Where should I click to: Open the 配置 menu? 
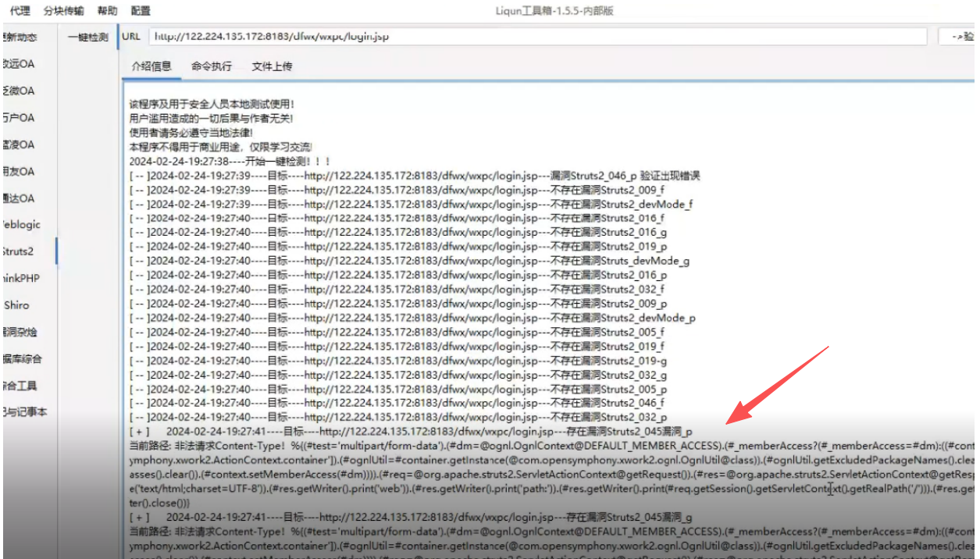(141, 11)
